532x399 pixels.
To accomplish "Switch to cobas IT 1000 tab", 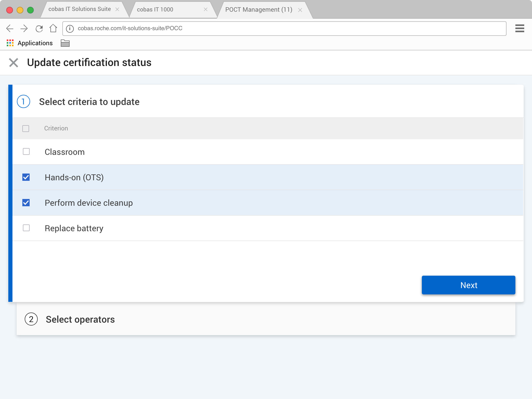I will point(155,10).
